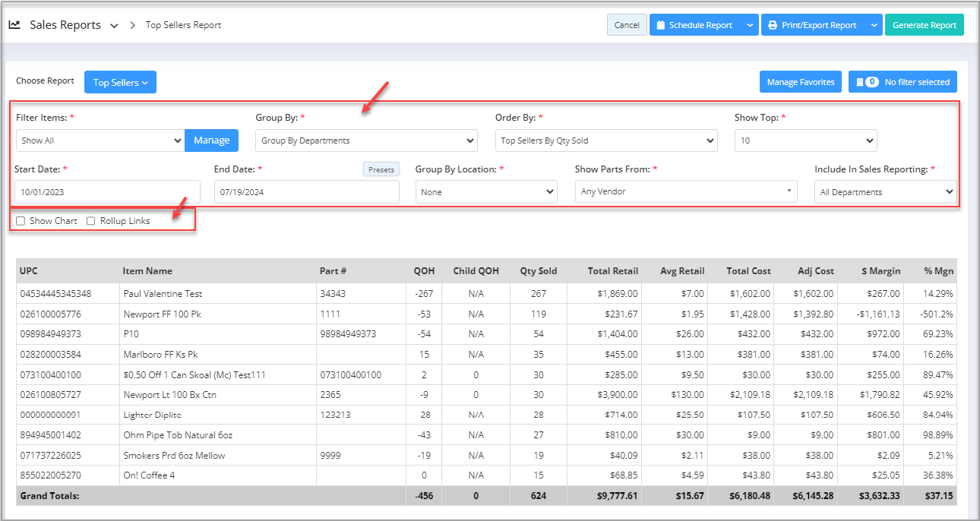The width and height of the screenshot is (980, 521).
Task: Click the QOH column header
Action: tap(425, 271)
